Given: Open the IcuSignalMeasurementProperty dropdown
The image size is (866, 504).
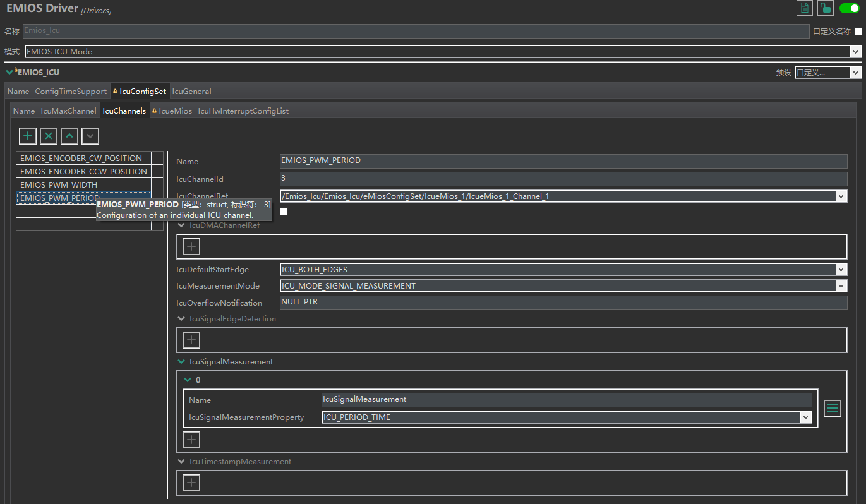Looking at the screenshot, I should tap(806, 417).
